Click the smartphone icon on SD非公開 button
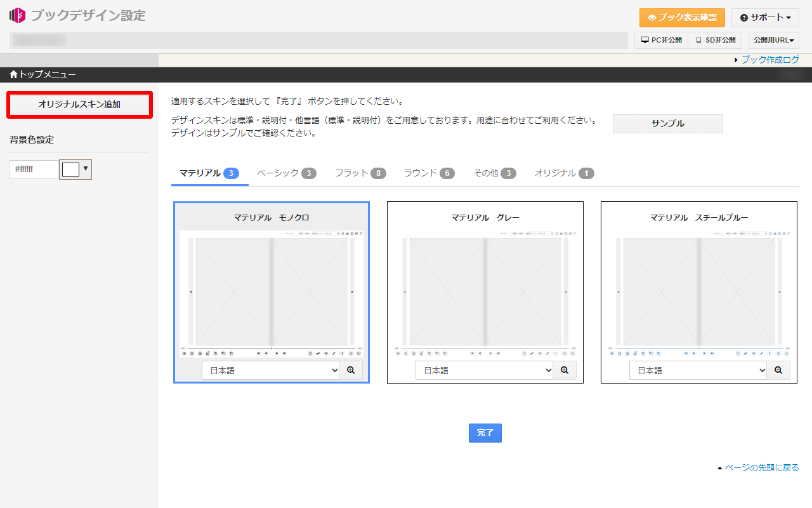 pyautogui.click(x=698, y=39)
